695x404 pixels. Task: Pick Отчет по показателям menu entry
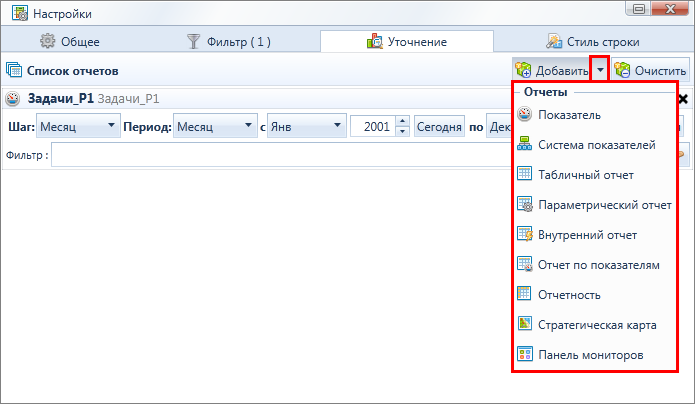(x=594, y=265)
